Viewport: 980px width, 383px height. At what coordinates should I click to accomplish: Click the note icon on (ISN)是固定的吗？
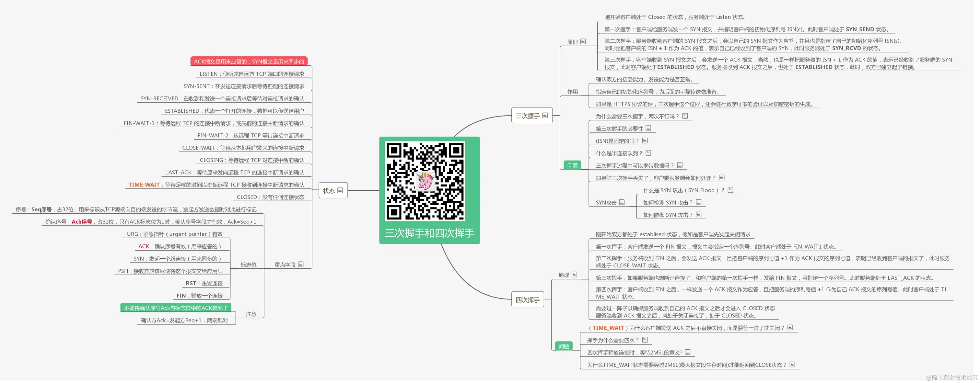(x=645, y=141)
